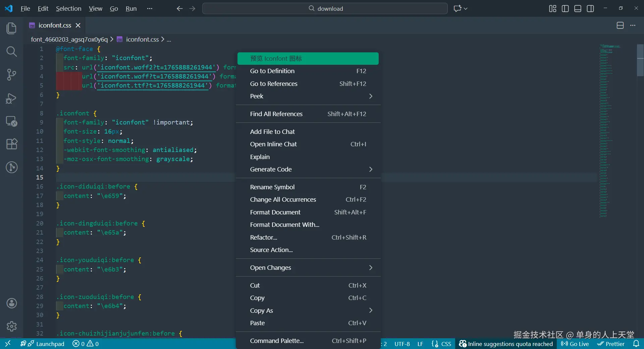Toggle the primary side bar layout
644x349 pixels.
point(565,8)
